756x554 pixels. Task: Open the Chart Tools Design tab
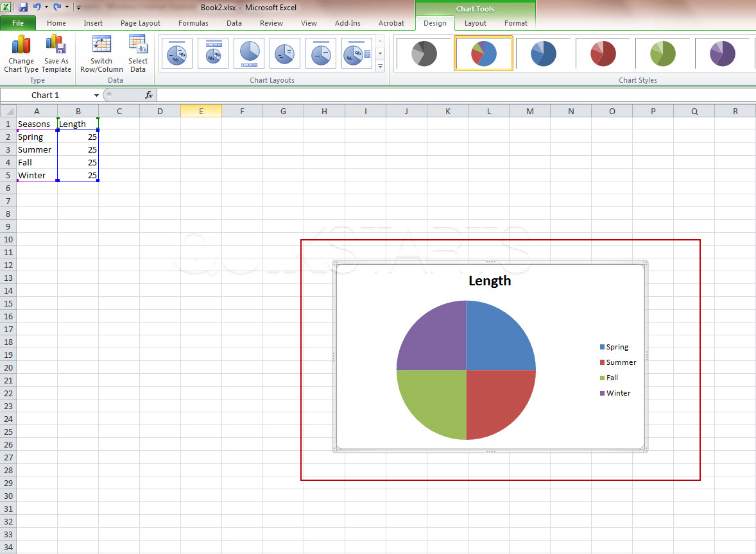(435, 23)
